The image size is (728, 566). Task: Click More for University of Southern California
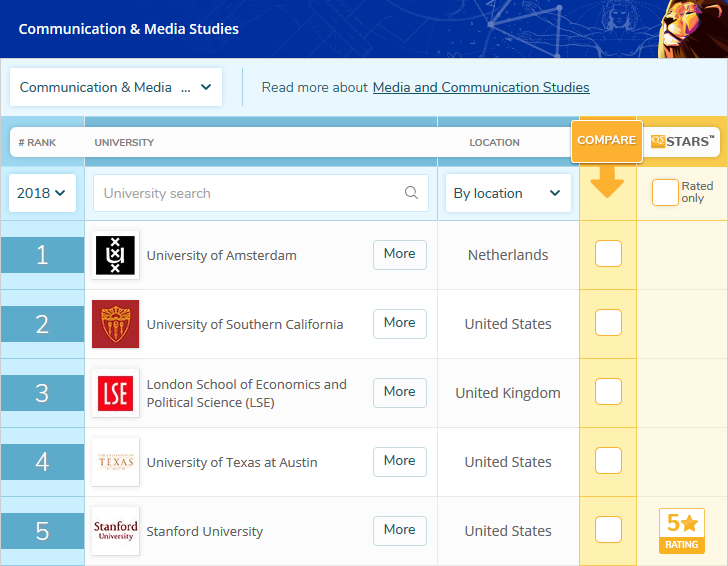[x=400, y=324]
